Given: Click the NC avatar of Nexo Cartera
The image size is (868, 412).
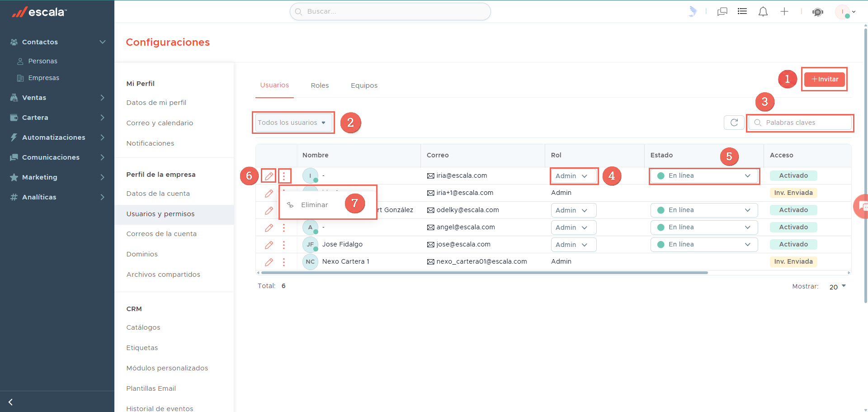Looking at the screenshot, I should point(310,262).
